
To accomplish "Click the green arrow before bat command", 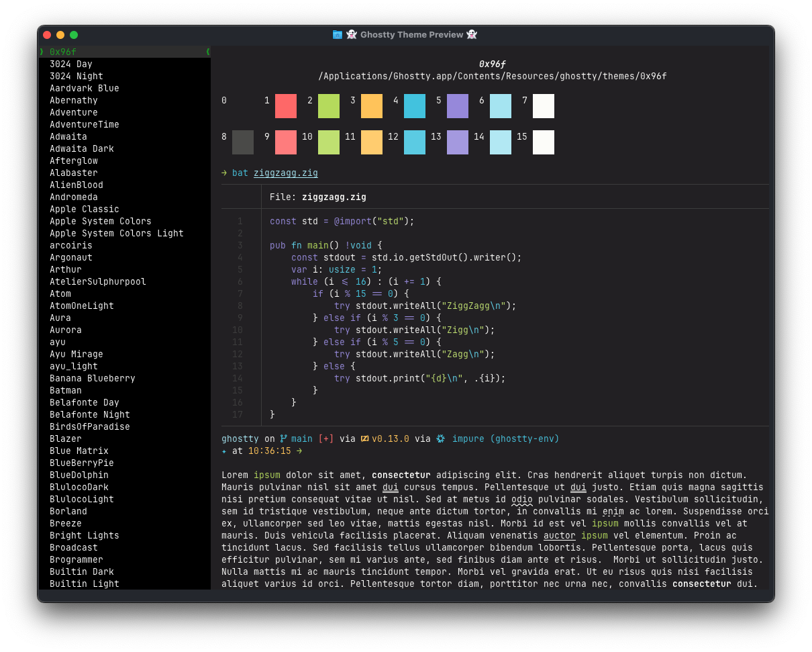I will (x=224, y=173).
